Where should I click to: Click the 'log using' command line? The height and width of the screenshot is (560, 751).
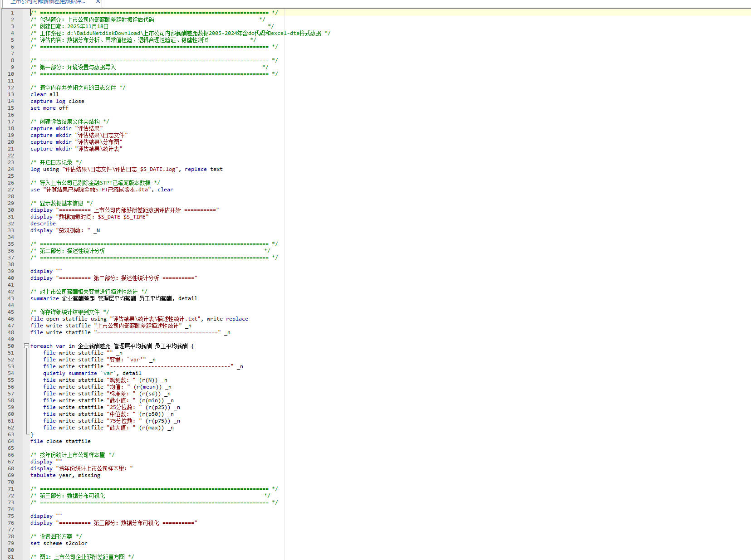tap(127, 169)
